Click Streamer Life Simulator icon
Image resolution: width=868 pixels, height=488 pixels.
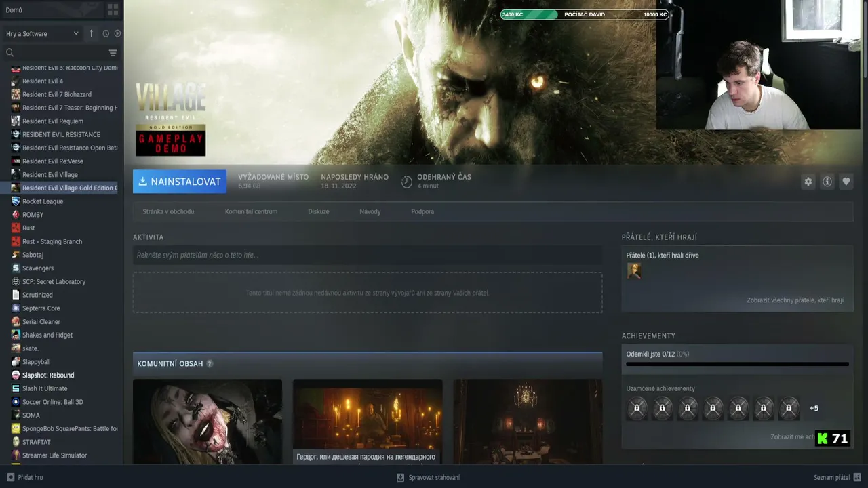point(16,455)
